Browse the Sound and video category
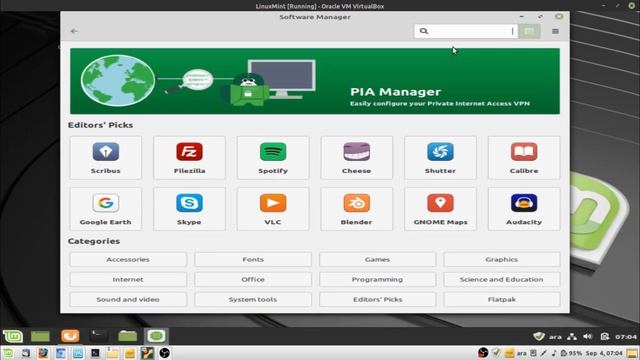Viewport: 640px width, 360px height. (x=128, y=300)
